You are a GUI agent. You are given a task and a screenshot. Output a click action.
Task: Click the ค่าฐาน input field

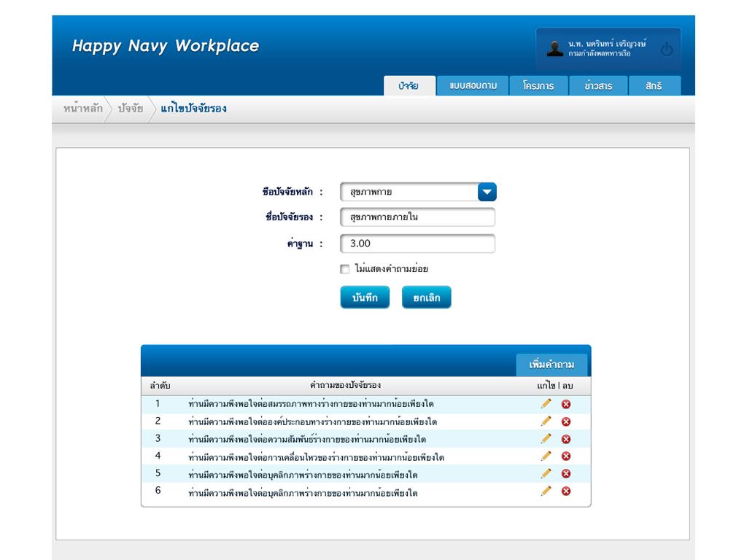coord(417,244)
